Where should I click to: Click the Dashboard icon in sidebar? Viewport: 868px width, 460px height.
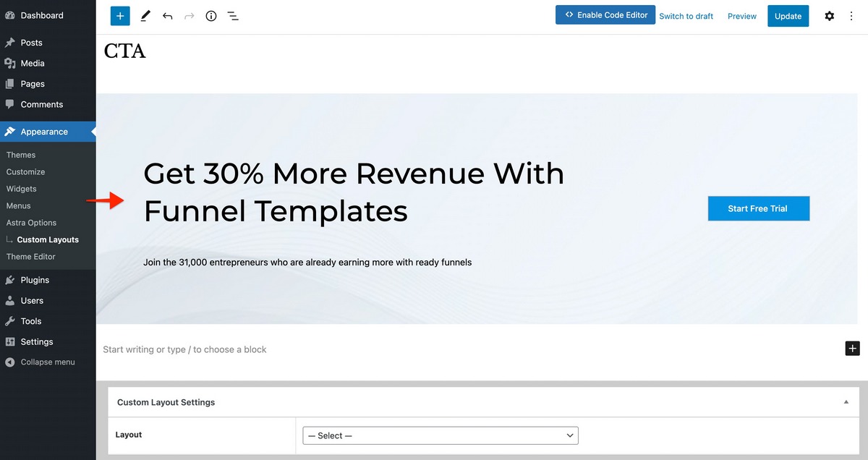click(10, 15)
